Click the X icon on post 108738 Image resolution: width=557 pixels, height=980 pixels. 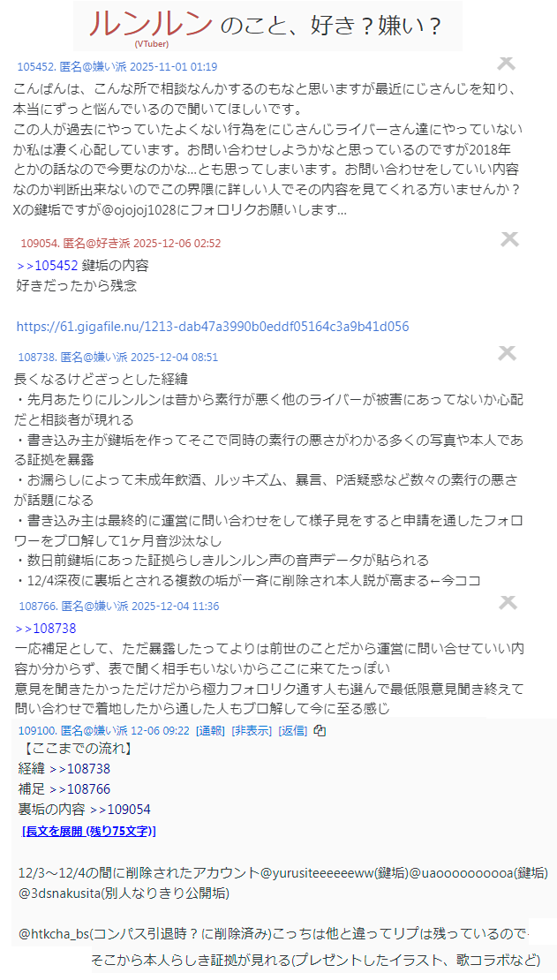click(507, 353)
